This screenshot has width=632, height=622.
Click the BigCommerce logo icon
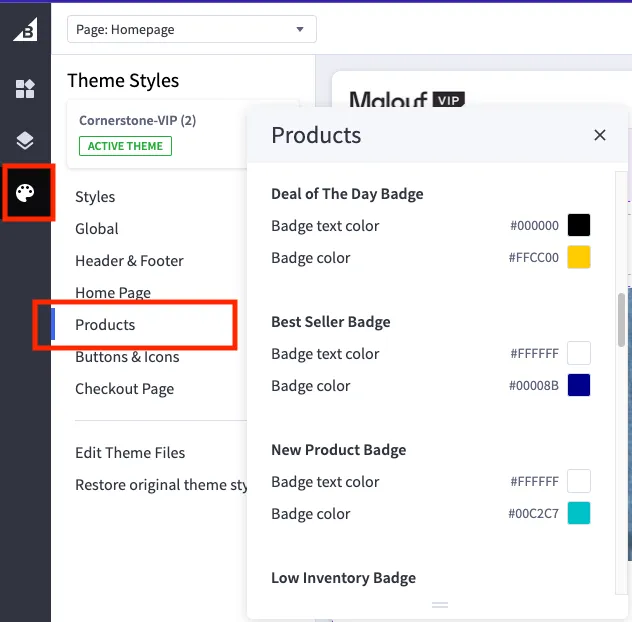(x=25, y=30)
